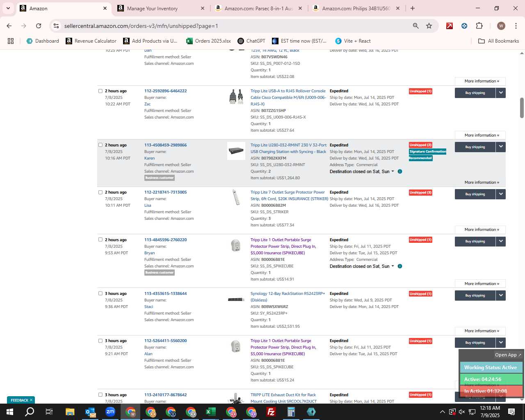Viewport: 525px width, 420px height.
Task: Click the info icon in Karen's order
Action: click(x=400, y=171)
